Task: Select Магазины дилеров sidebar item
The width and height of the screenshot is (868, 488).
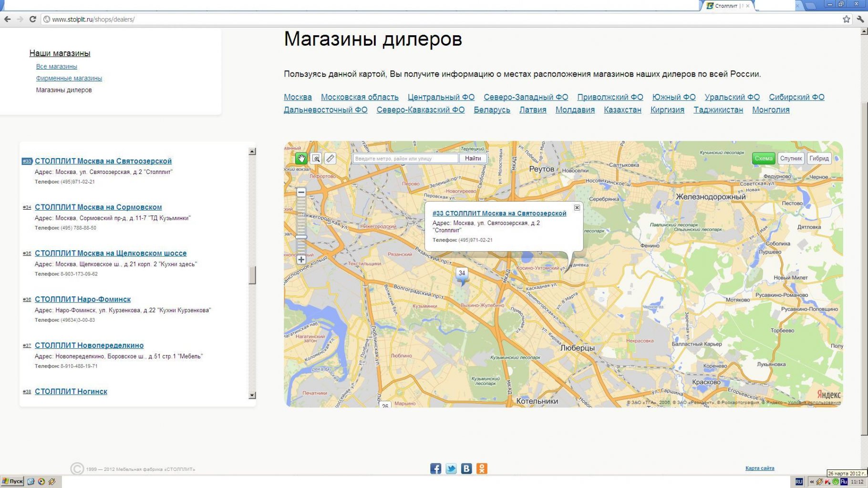Action: [64, 90]
